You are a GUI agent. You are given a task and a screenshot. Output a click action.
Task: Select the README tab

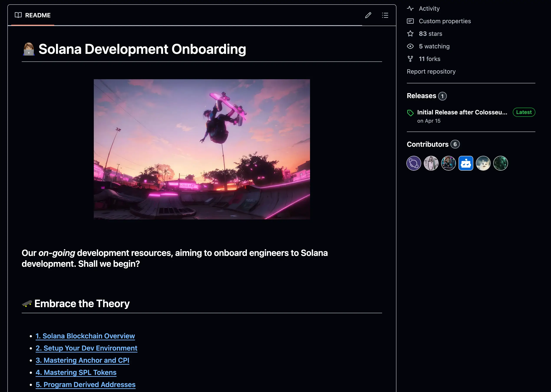[33, 15]
